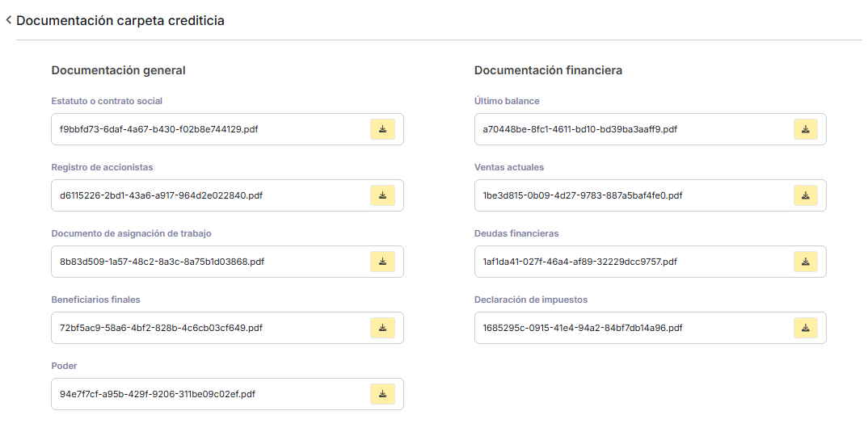Select the 94e7f7cf filename under Poder

(x=158, y=394)
